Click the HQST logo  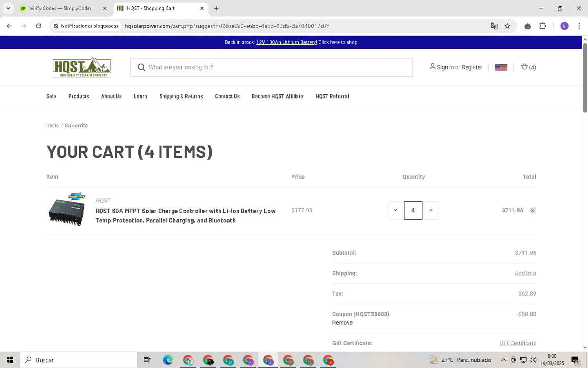(x=82, y=67)
